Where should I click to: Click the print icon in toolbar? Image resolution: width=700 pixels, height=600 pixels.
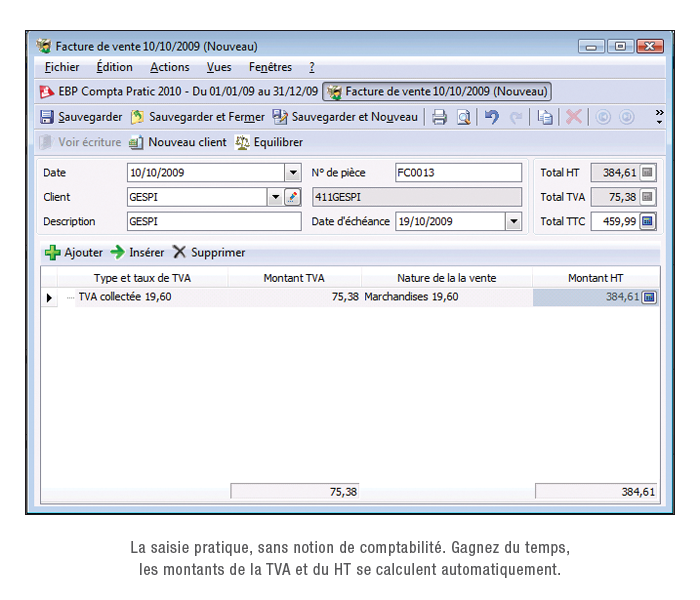click(439, 117)
